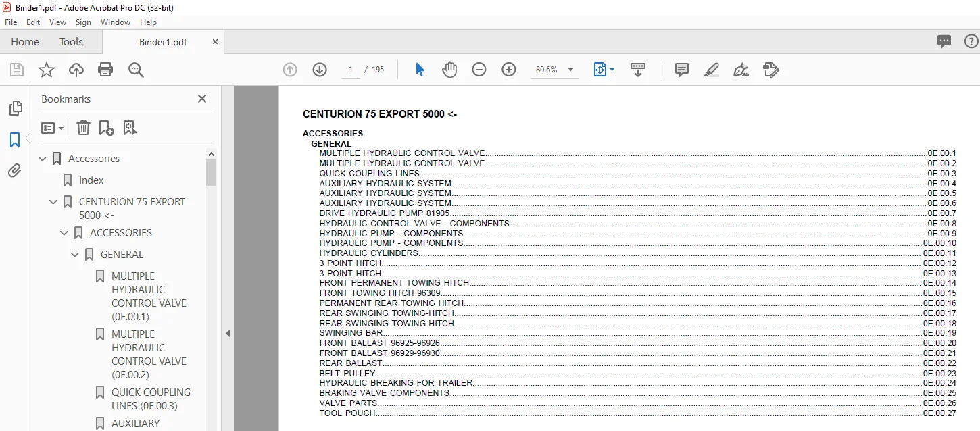Viewport: 980px width, 431px height.
Task: Collapse the ACCESSORIES sub-bookmark
Action: [65, 233]
